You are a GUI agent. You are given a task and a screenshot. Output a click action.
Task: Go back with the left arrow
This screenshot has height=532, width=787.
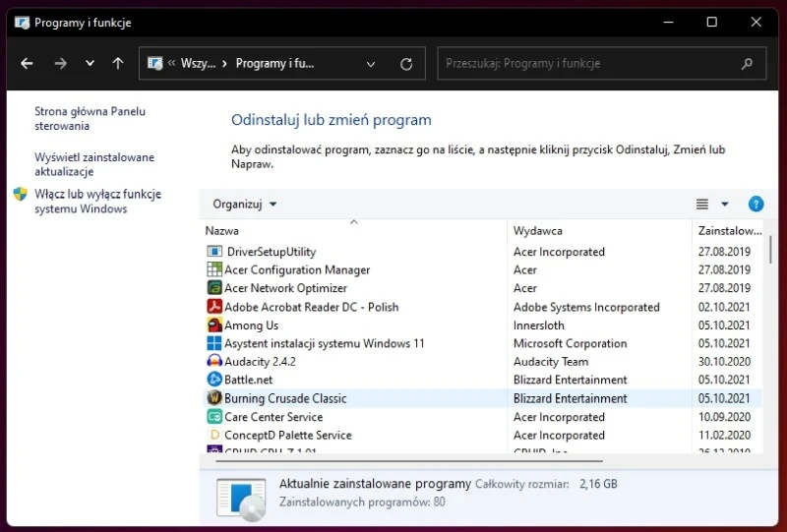27,63
